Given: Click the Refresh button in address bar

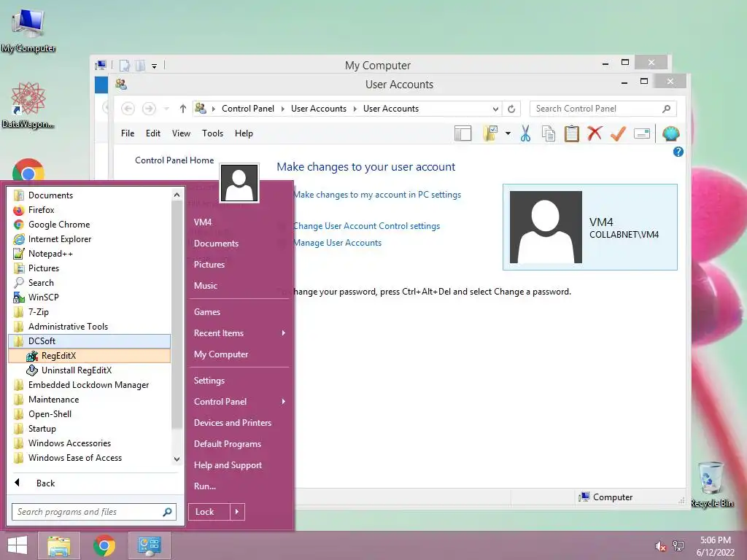Looking at the screenshot, I should point(511,109).
